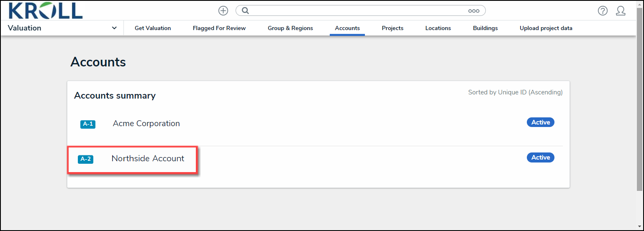Click the plus create-new icon
This screenshot has height=231, width=644.
pos(223,11)
